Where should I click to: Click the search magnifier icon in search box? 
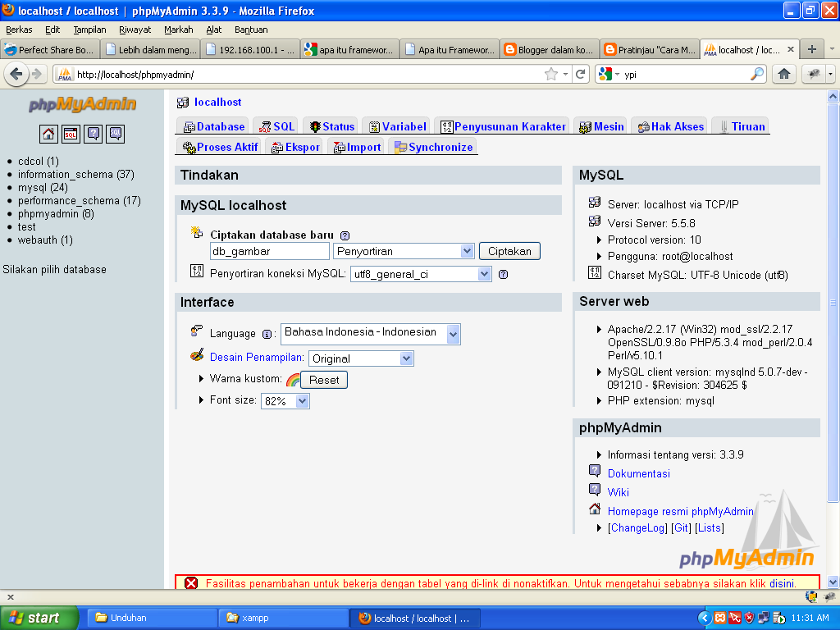(x=757, y=74)
